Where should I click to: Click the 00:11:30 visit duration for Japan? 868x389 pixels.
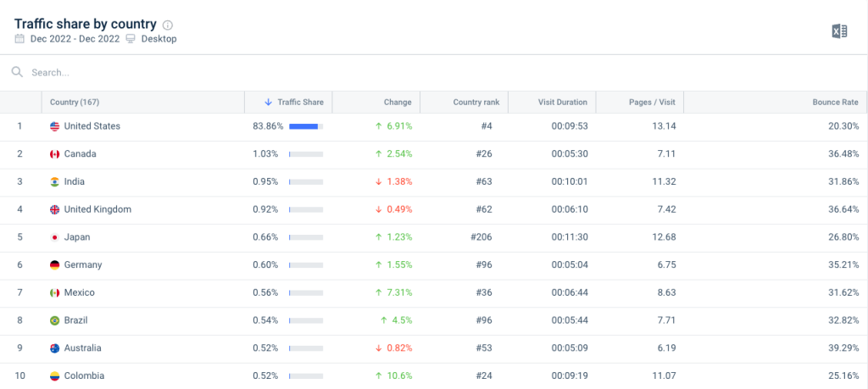point(570,237)
